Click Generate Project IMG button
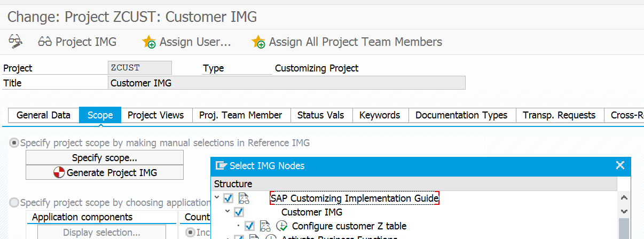The height and width of the screenshot is (239, 644). point(105,172)
